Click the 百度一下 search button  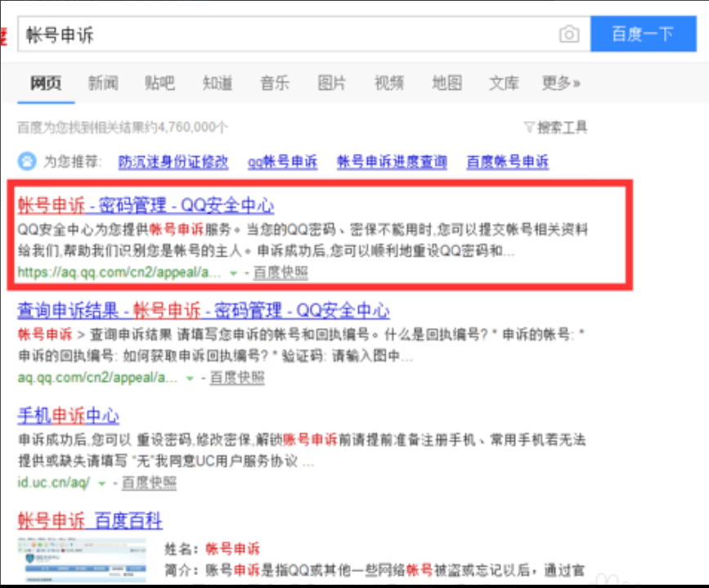click(x=644, y=34)
